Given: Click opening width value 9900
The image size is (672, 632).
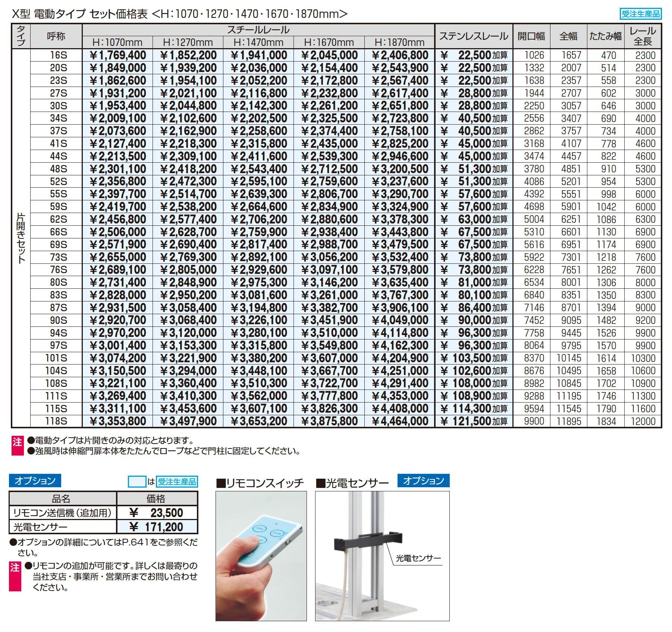Looking at the screenshot, I should (x=534, y=421).
